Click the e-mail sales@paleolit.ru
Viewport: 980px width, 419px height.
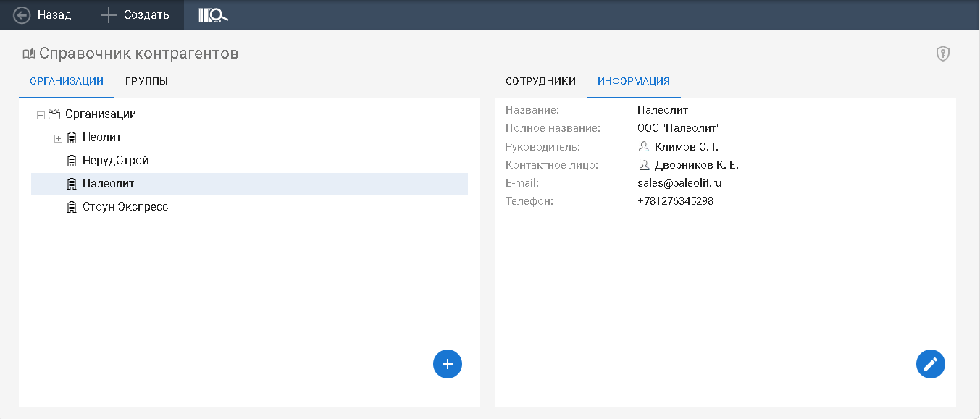[x=679, y=183]
